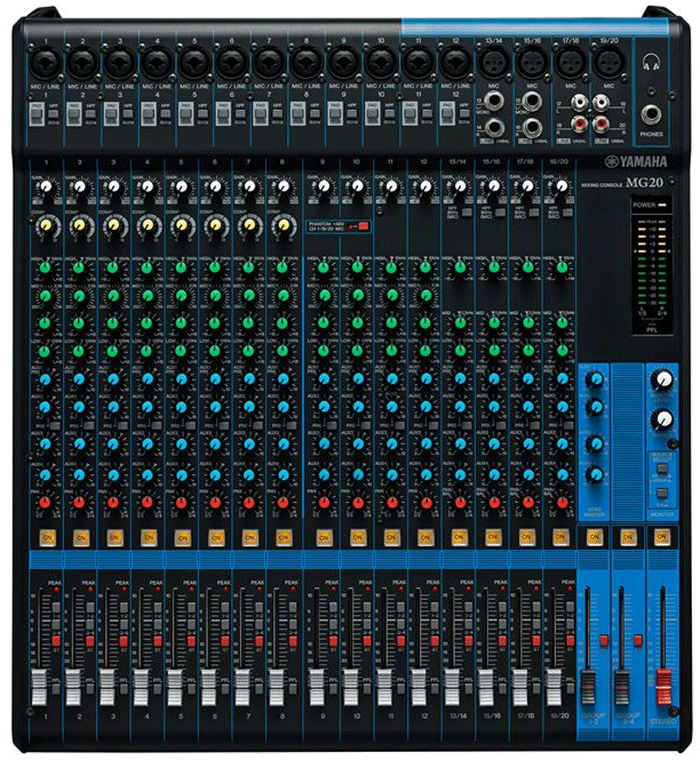
Task: Click the channel 16 line input jack
Action: pos(532,127)
